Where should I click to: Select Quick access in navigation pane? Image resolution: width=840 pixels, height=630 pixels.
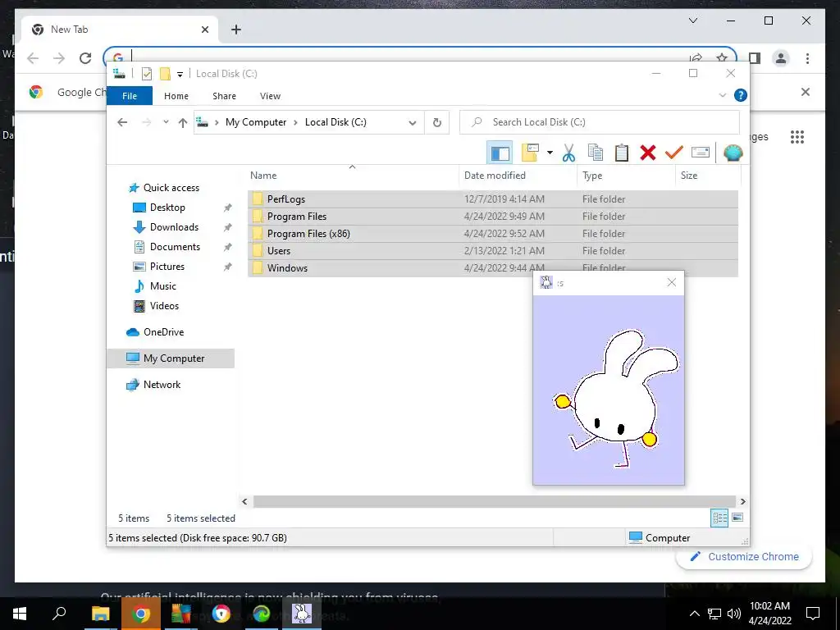[171, 188]
